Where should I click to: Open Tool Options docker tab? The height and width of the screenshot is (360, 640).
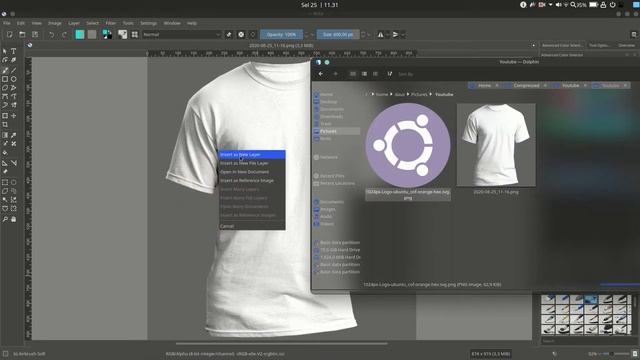tap(599, 45)
